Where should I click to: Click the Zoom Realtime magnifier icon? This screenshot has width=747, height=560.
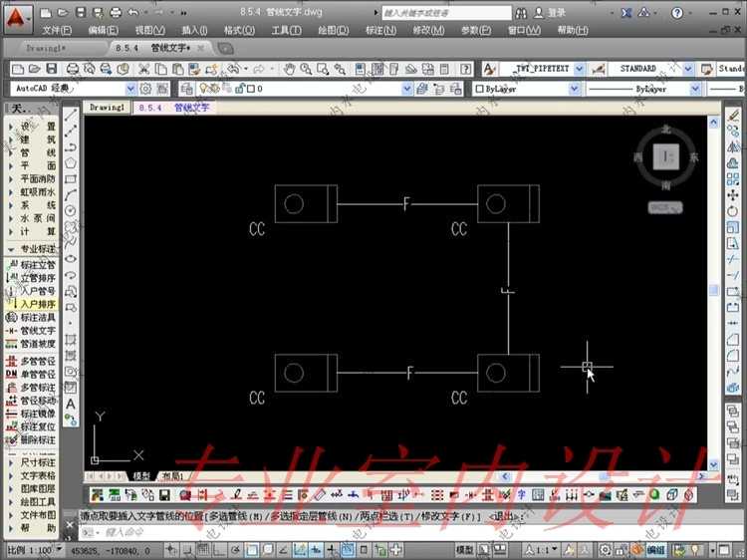point(306,69)
